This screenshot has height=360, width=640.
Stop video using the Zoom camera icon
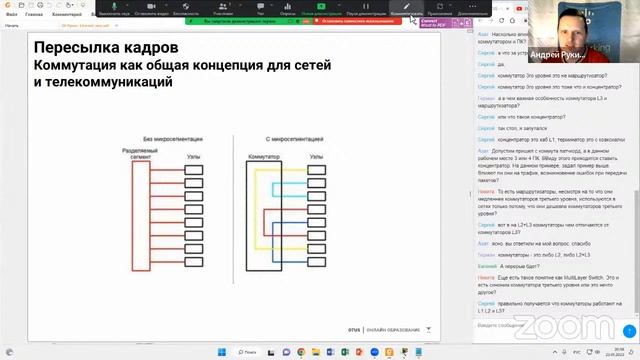151,6
